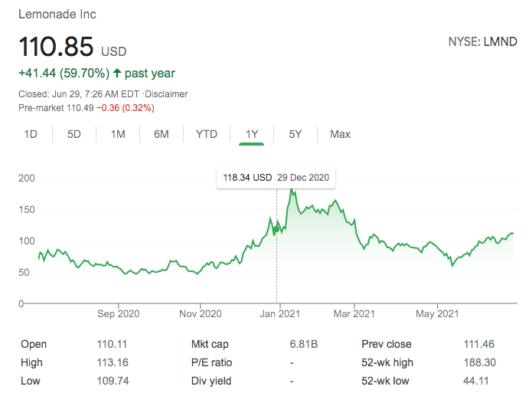Click the Mkt cap value 6.81B
The image size is (532, 403).
pyautogui.click(x=303, y=344)
